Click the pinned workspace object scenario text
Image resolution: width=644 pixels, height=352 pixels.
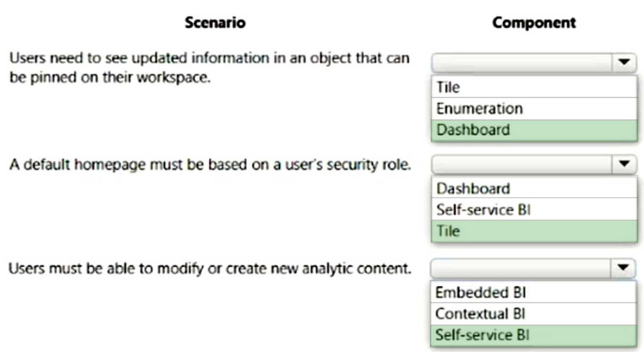(x=210, y=67)
